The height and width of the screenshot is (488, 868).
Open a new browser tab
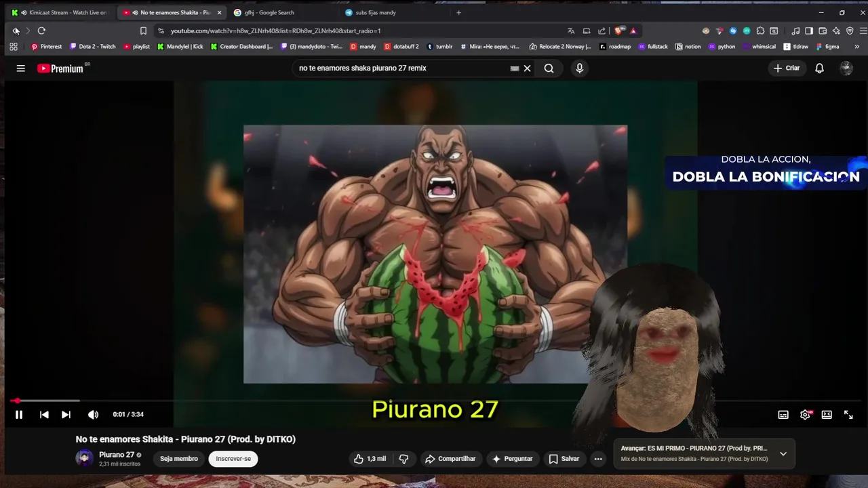coord(458,12)
